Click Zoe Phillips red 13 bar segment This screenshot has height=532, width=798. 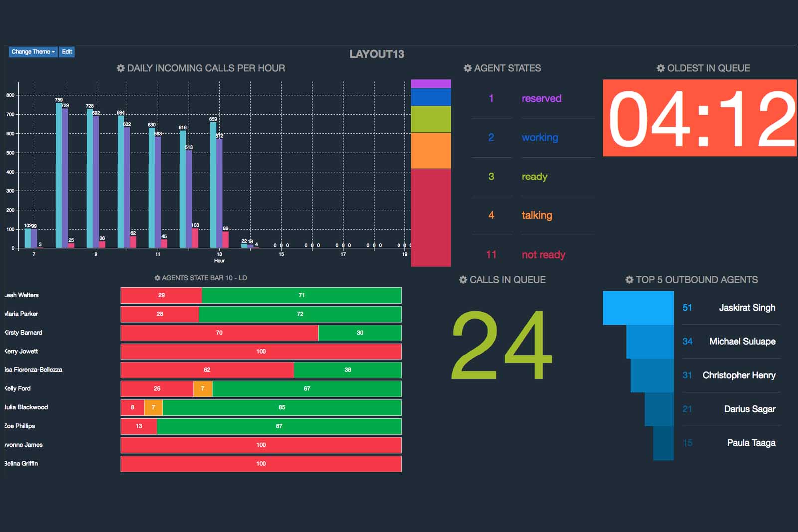(x=139, y=426)
